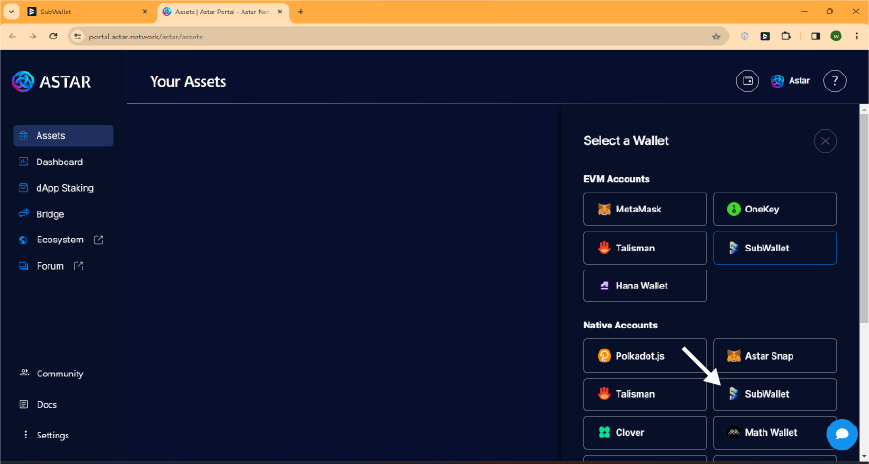This screenshot has width=869, height=464.
Task: Choose Polkadot.js native wallet
Action: (644, 356)
